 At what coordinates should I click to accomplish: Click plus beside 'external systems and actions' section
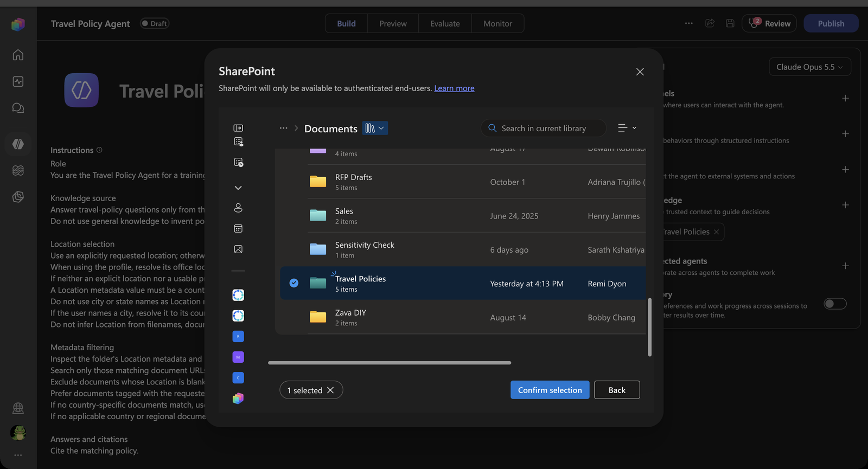coord(845,169)
